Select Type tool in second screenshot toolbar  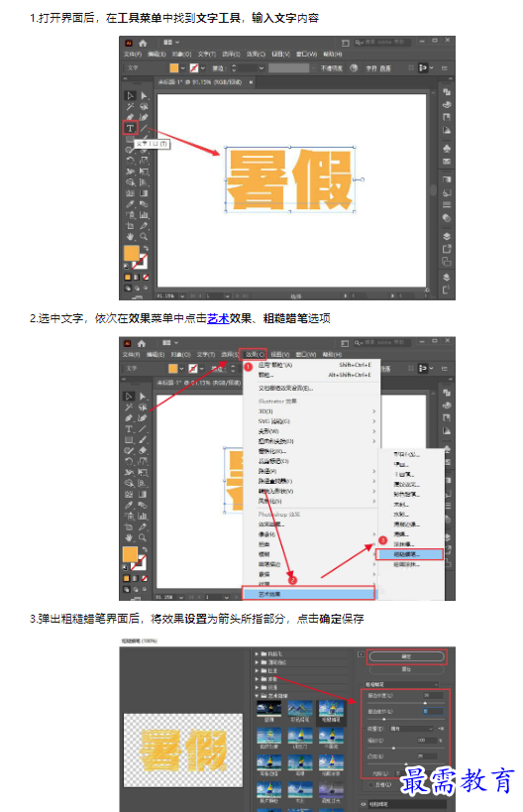click(x=129, y=429)
